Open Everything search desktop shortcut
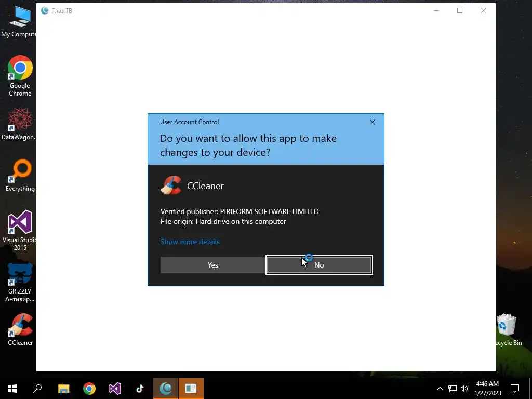Viewport: 532px width, 399px height. 20,176
